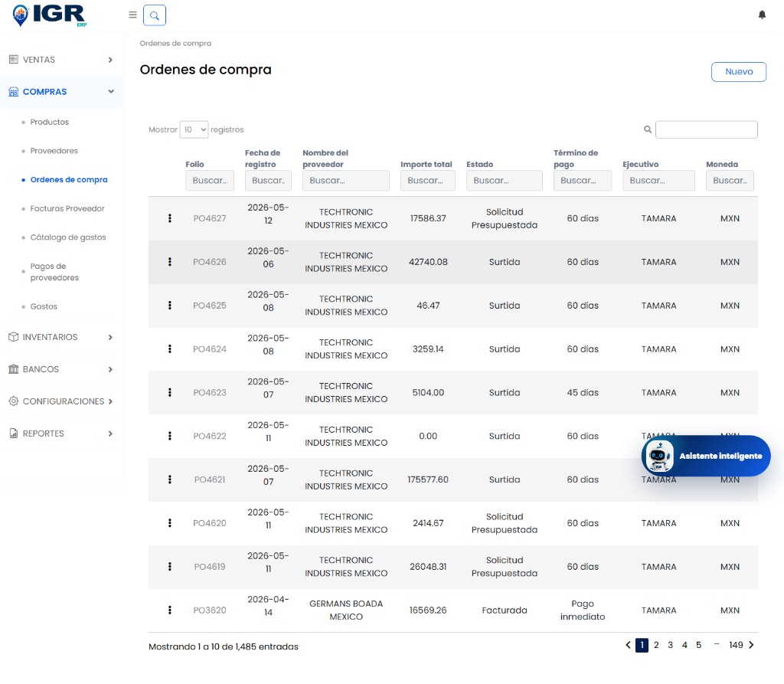
Task: Focus the Folio filter field
Action: (210, 180)
